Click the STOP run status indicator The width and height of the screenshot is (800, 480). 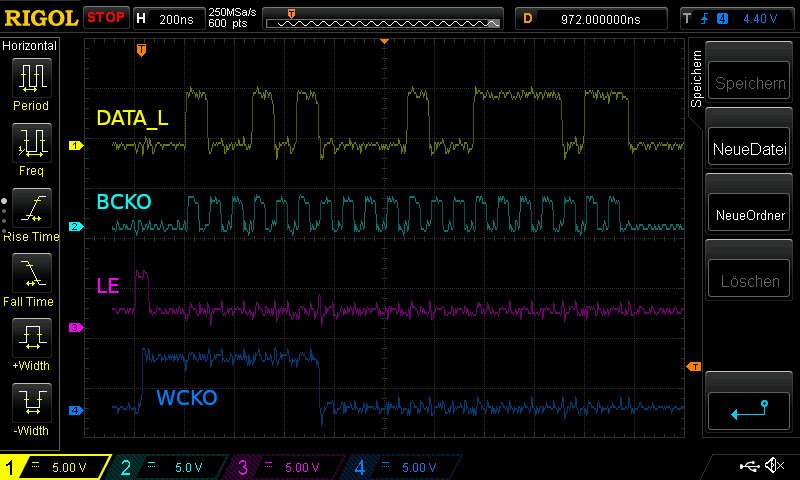point(106,18)
